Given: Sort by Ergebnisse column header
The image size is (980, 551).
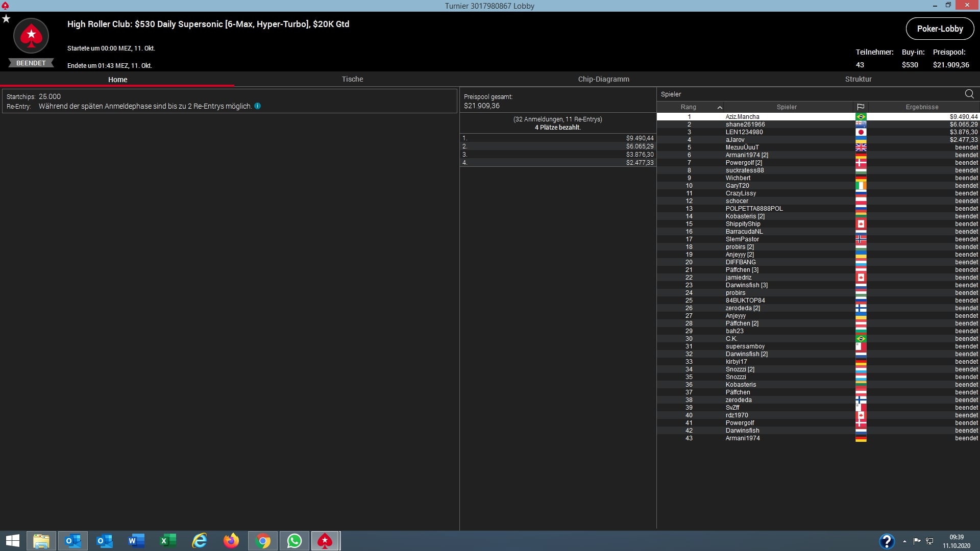Looking at the screenshot, I should pyautogui.click(x=922, y=107).
